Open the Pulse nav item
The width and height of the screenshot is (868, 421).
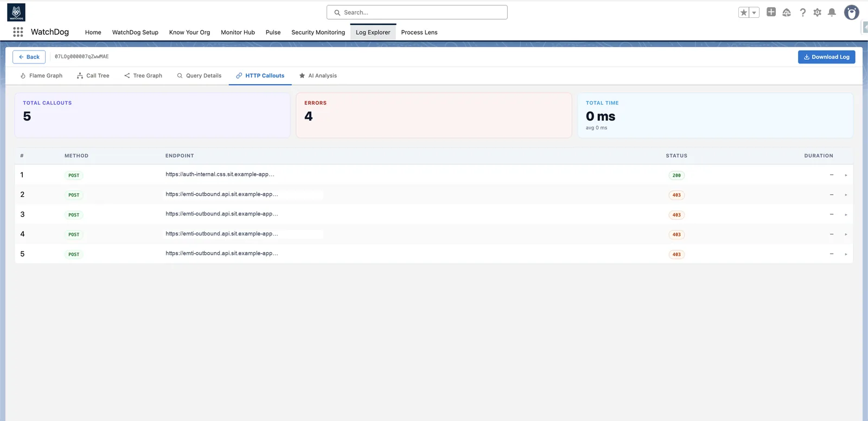[273, 33]
